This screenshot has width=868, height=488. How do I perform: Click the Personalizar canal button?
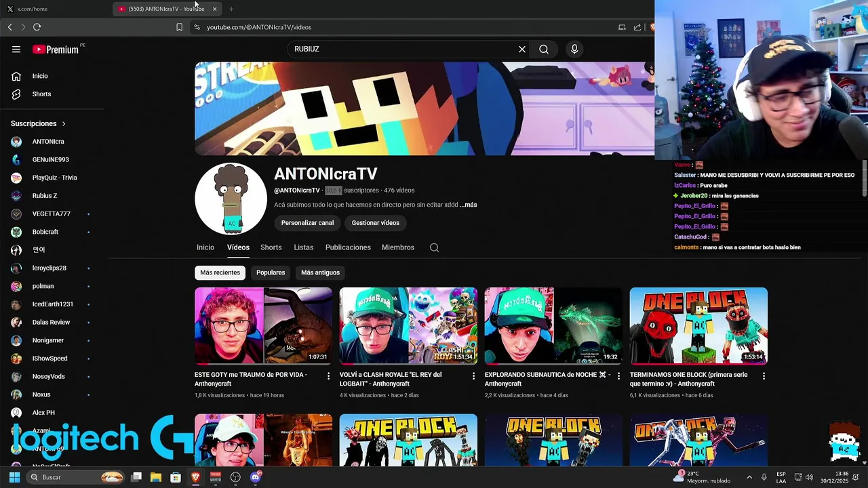(x=307, y=223)
